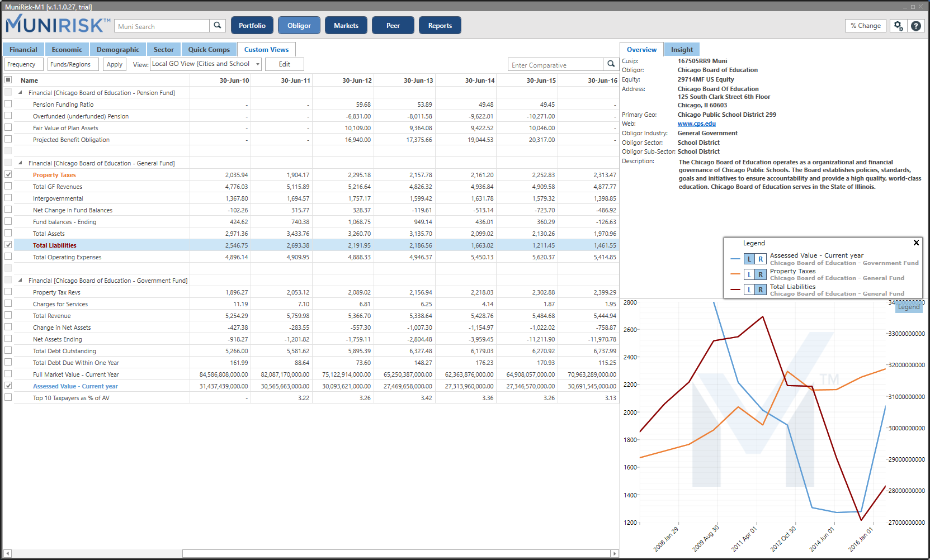Image resolution: width=930 pixels, height=560 pixels.
Task: Open the Overview tab
Action: pyautogui.click(x=641, y=50)
